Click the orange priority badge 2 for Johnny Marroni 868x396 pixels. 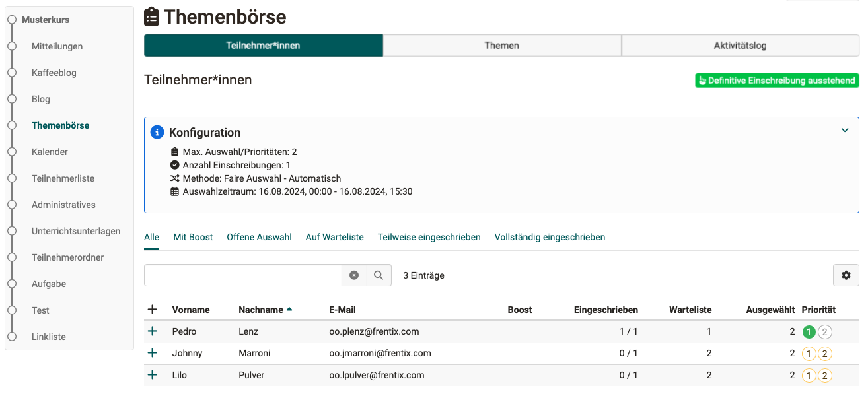click(824, 353)
